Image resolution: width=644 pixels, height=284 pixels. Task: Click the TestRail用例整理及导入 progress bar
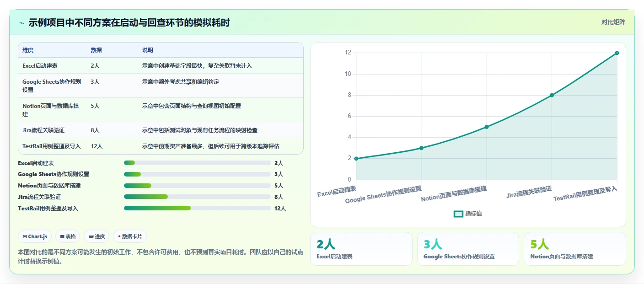[197, 208]
